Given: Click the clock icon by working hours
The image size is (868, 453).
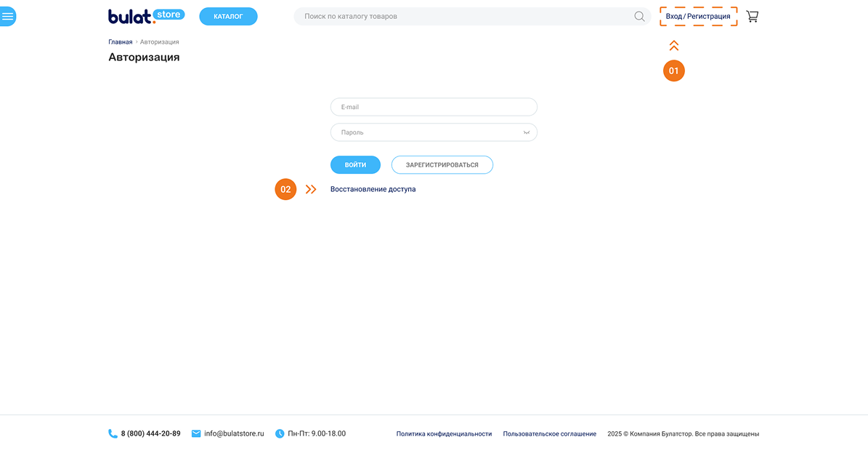Looking at the screenshot, I should pyautogui.click(x=280, y=433).
